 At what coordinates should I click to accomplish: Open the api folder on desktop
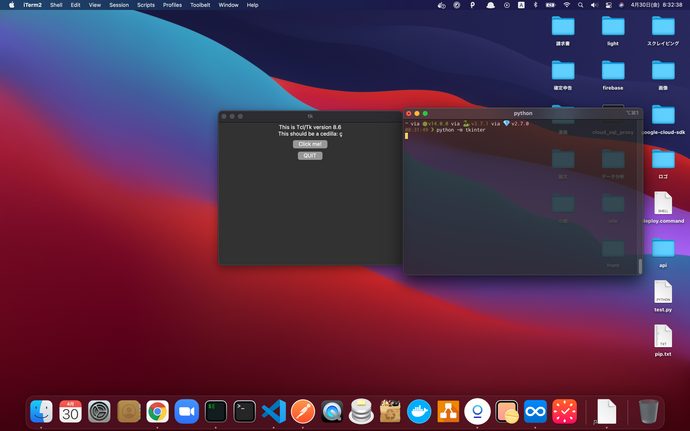[663, 248]
